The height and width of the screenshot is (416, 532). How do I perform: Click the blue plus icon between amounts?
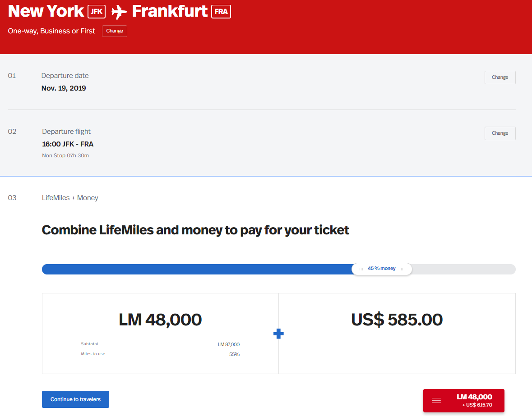pos(279,334)
